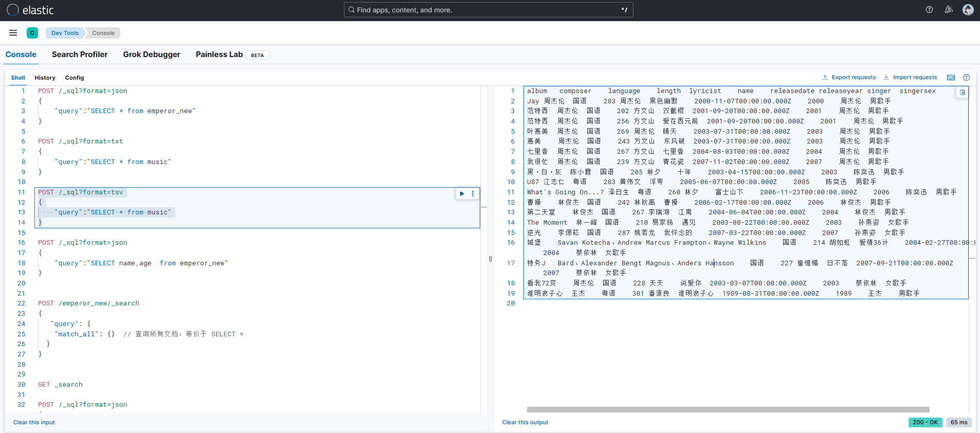Image resolution: width=980 pixels, height=433 pixels.
Task: Click output row starting with Jay
Action: [709, 101]
